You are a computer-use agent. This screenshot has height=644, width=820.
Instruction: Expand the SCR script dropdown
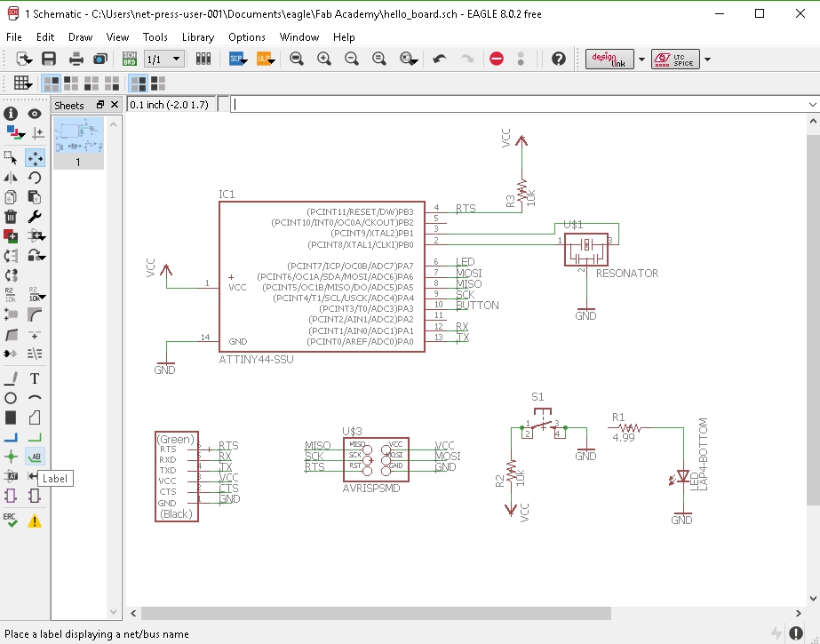pos(244,61)
